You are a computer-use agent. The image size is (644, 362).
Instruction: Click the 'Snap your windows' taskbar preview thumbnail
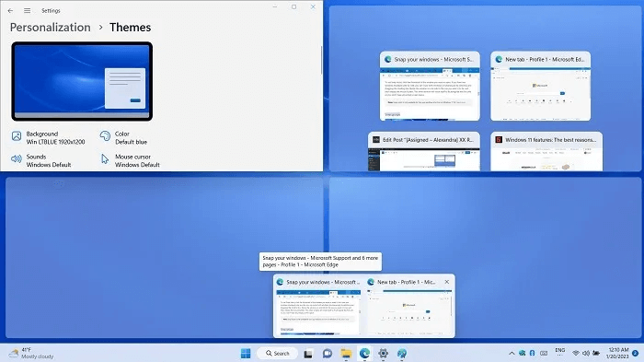pyautogui.click(x=318, y=306)
